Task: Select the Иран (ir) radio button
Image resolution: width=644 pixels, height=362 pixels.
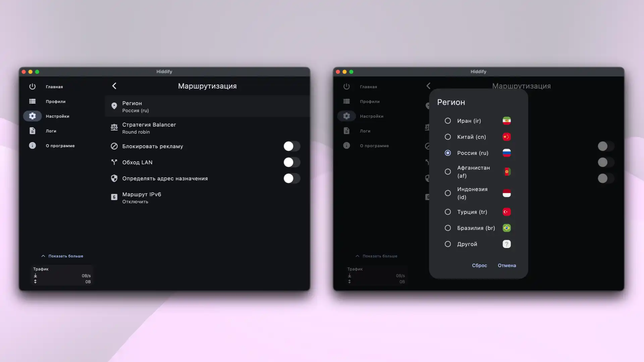Action: [447, 121]
